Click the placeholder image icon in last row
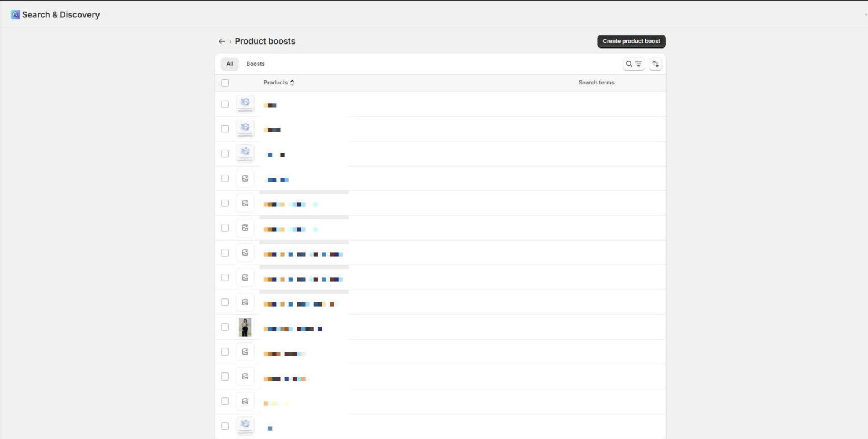 pyautogui.click(x=245, y=426)
